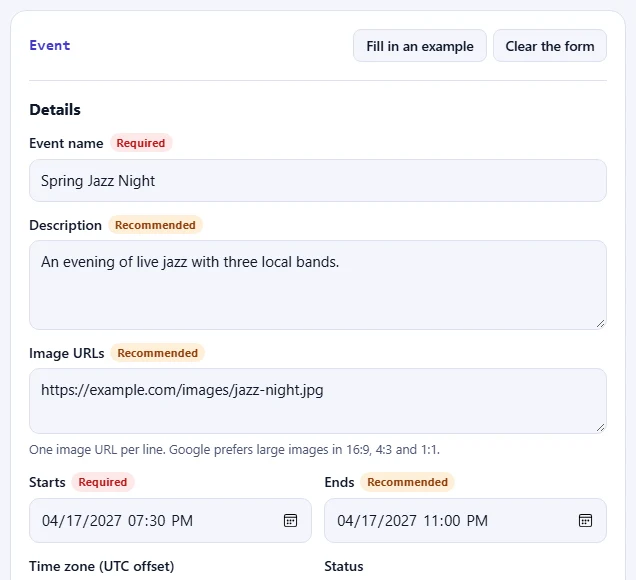This screenshot has width=636, height=580.
Task: Click the Image URLs textarea resize handle
Action: [601, 427]
